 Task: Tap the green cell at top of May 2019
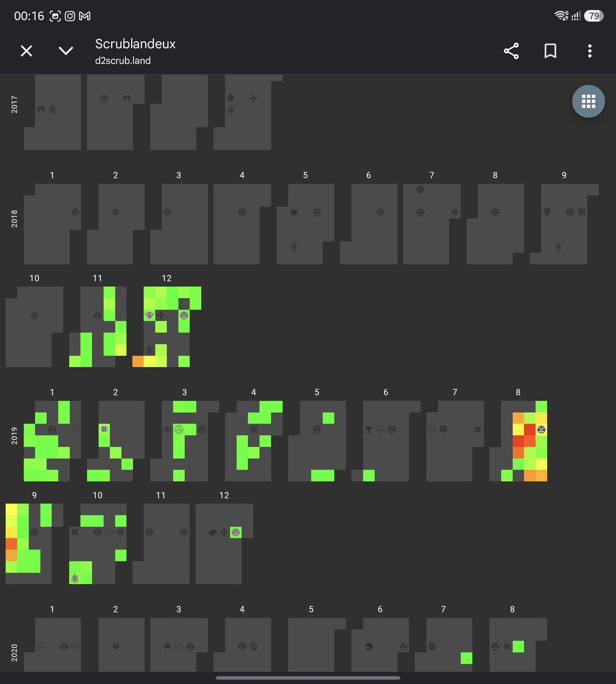point(328,418)
